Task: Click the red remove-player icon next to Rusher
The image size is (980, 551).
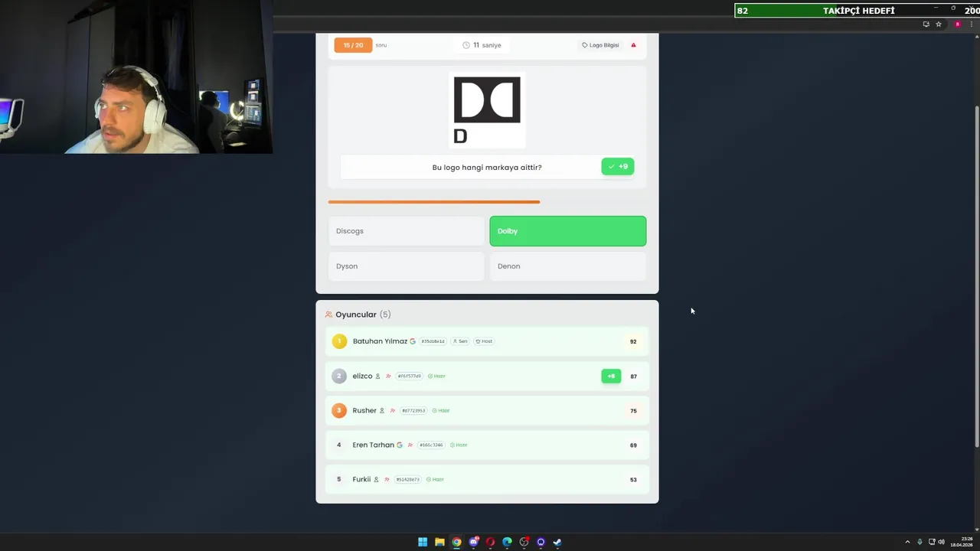Action: point(393,410)
